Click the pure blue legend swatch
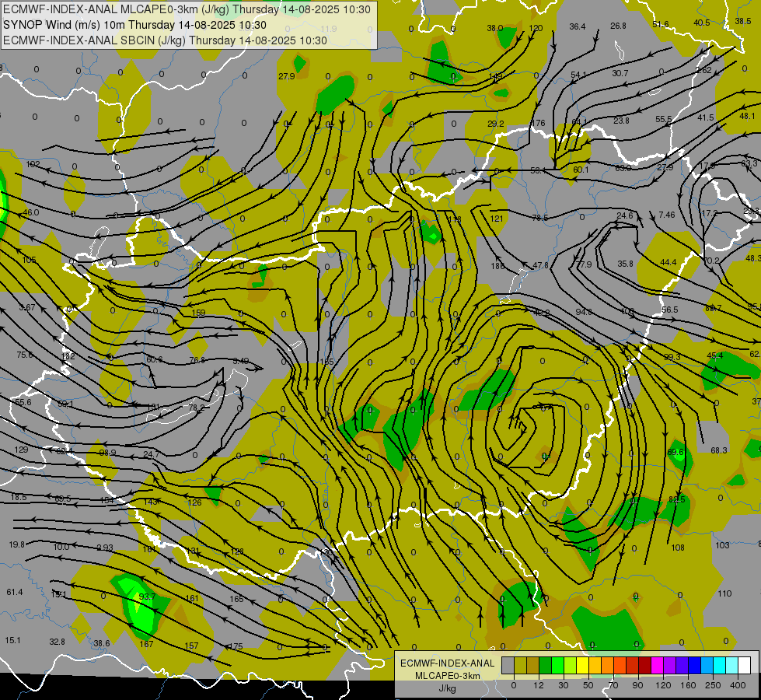Image resolution: width=761 pixels, height=700 pixels. pos(694,665)
